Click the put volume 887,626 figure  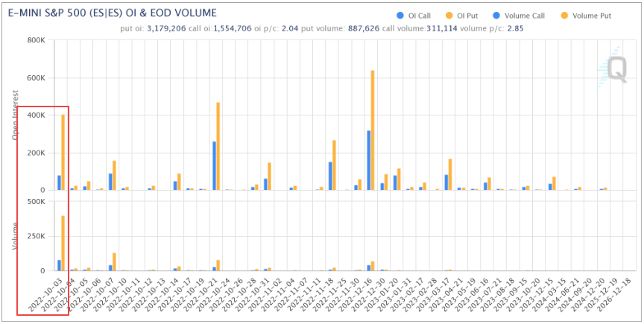coord(362,29)
